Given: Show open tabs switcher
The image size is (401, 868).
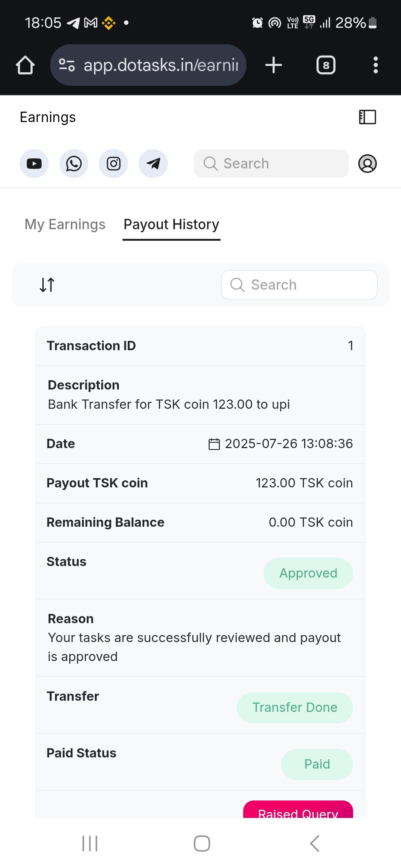Looking at the screenshot, I should (326, 65).
